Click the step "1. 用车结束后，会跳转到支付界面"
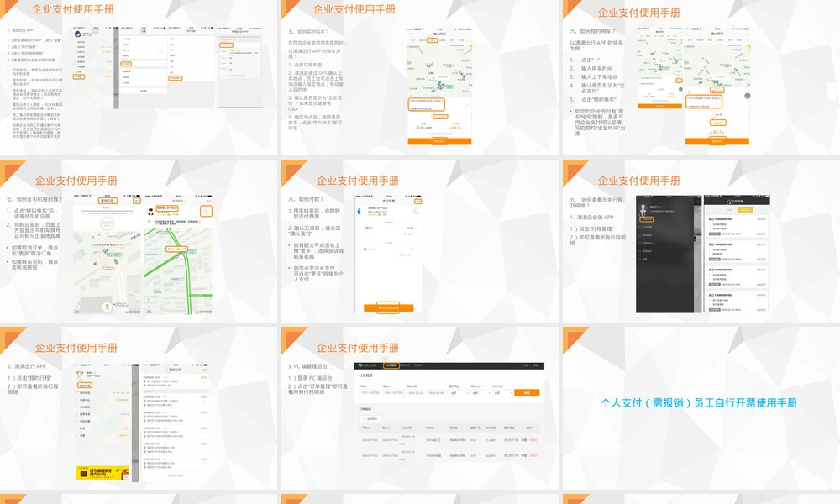This screenshot has width=840, height=504. tap(314, 213)
